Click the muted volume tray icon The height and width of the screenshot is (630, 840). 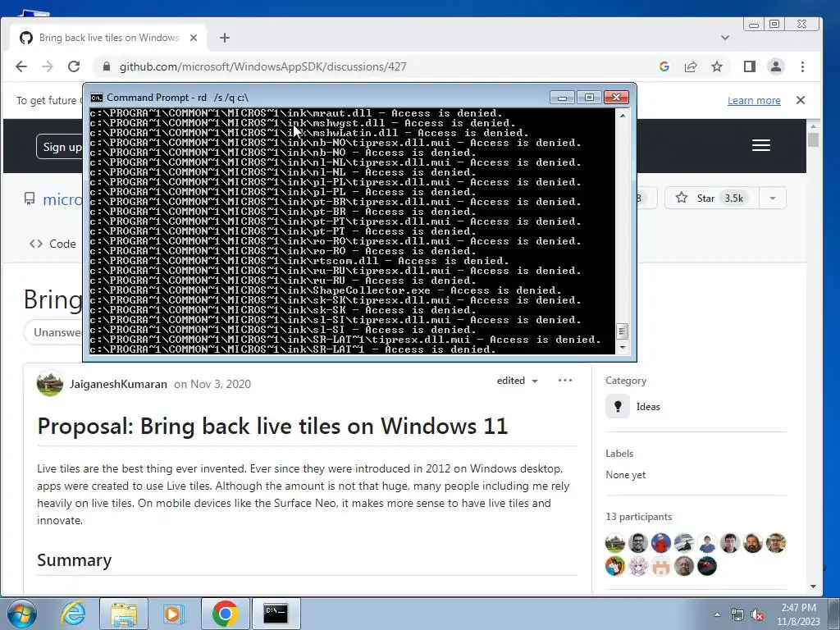(757, 615)
